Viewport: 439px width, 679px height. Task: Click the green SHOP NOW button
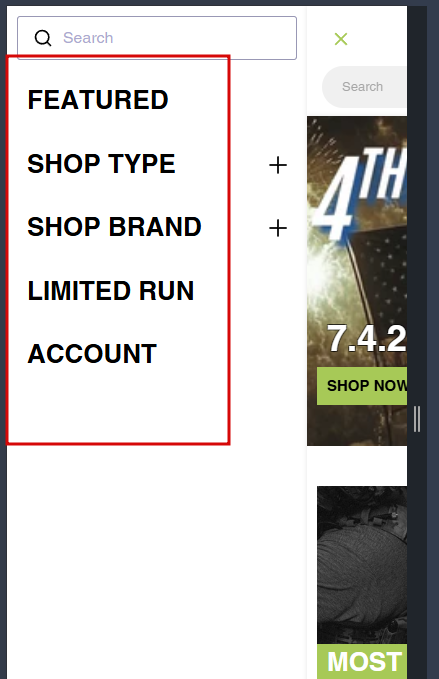[362, 386]
